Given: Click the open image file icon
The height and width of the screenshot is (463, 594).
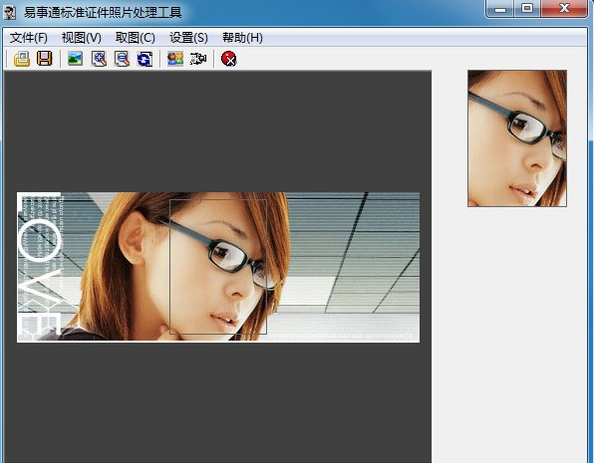Looking at the screenshot, I should pos(22,59).
